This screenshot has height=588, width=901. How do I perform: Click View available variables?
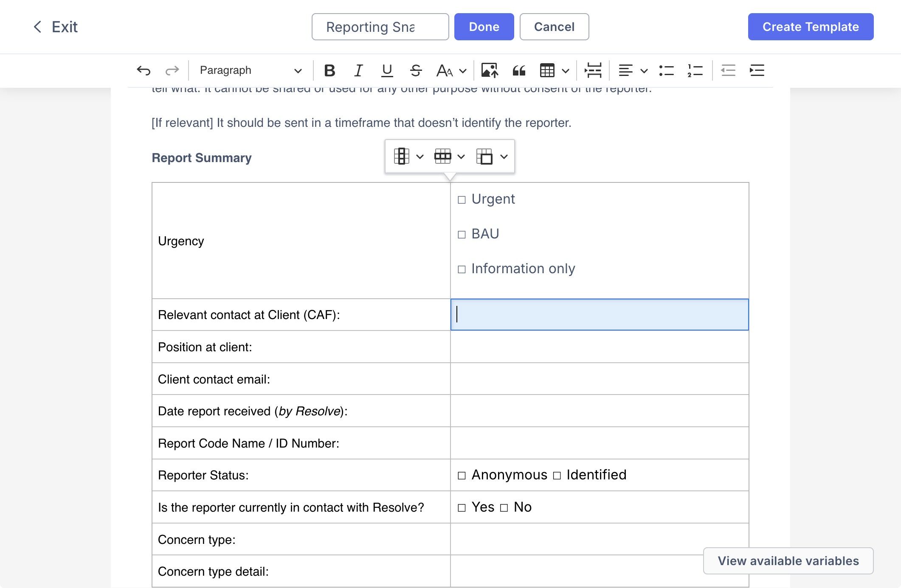click(788, 561)
